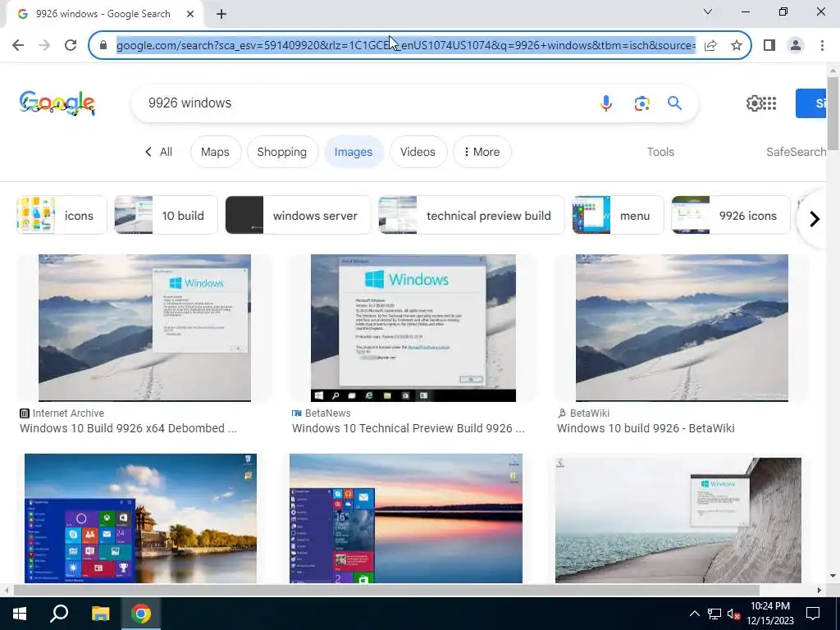840x630 pixels.
Task: Select the Images tab
Action: (354, 152)
